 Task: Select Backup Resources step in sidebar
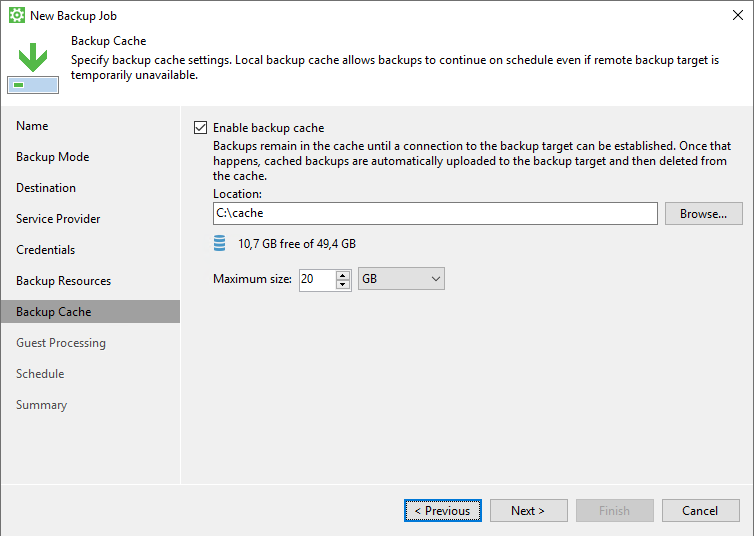[x=63, y=281]
